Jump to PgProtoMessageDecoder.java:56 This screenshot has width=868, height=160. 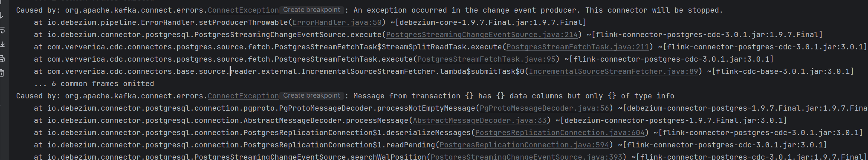(x=544, y=108)
